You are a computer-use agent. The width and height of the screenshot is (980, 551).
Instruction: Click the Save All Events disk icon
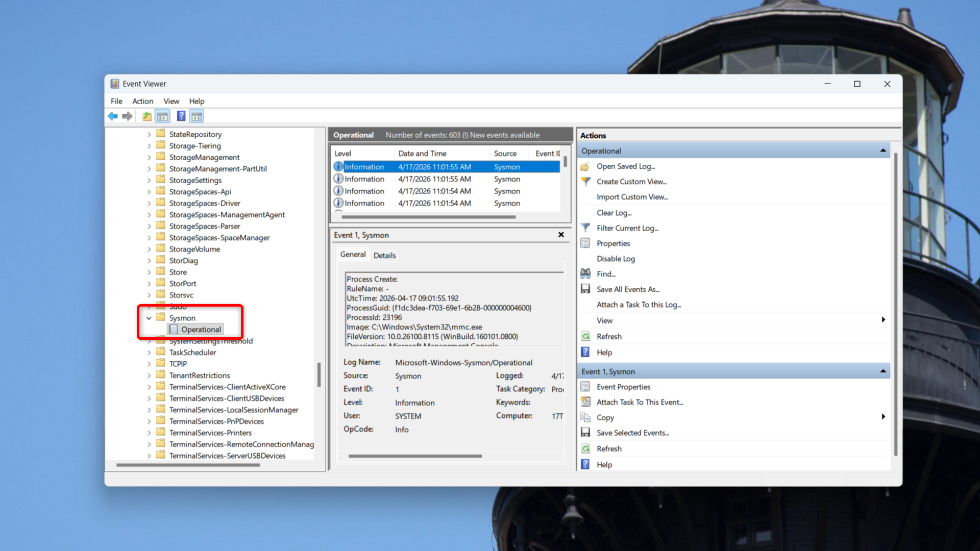click(585, 289)
